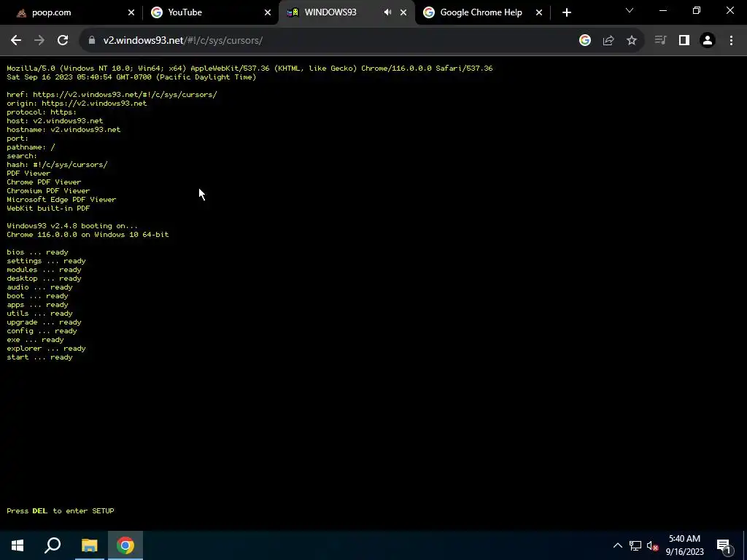Toggle the Chrome side panel
The width and height of the screenshot is (747, 560).
[x=684, y=41]
